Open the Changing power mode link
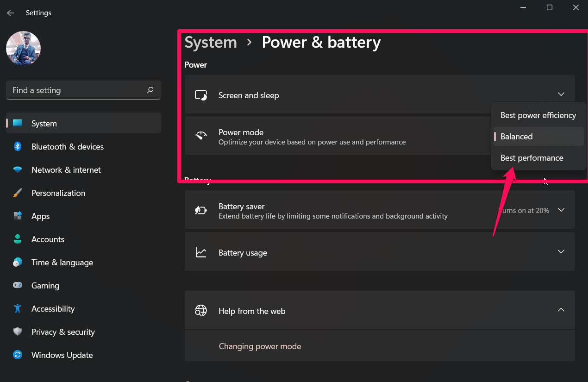This screenshot has width=588, height=382. tap(260, 346)
